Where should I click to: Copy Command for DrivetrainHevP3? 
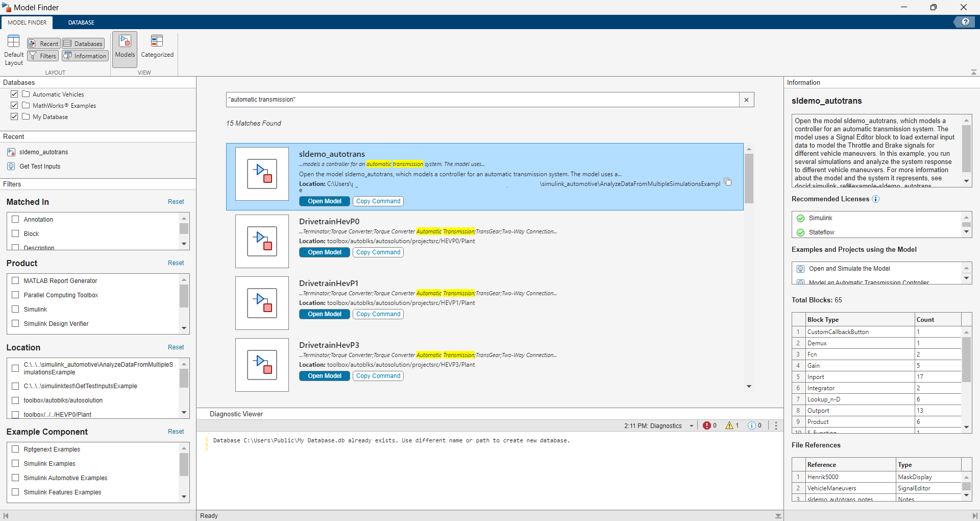tap(378, 376)
